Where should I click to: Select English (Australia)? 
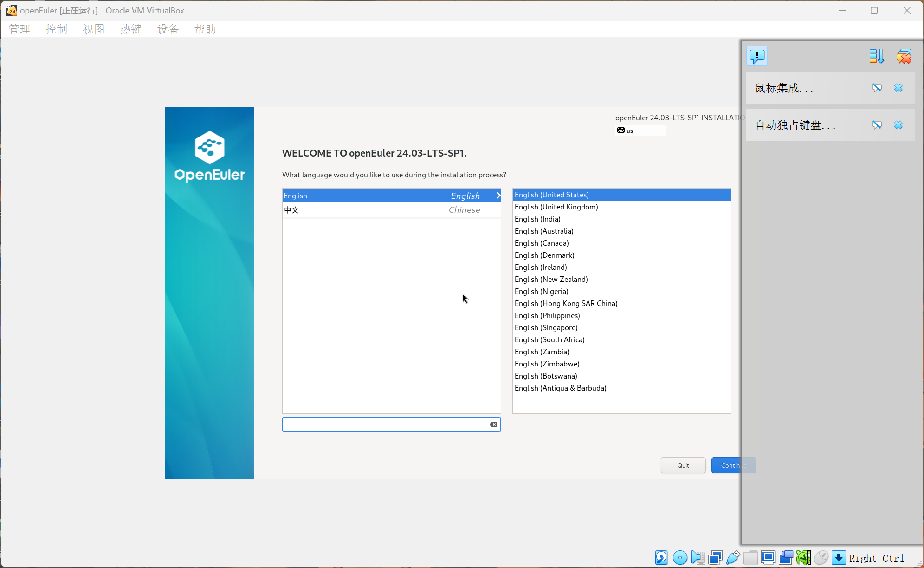click(x=622, y=231)
